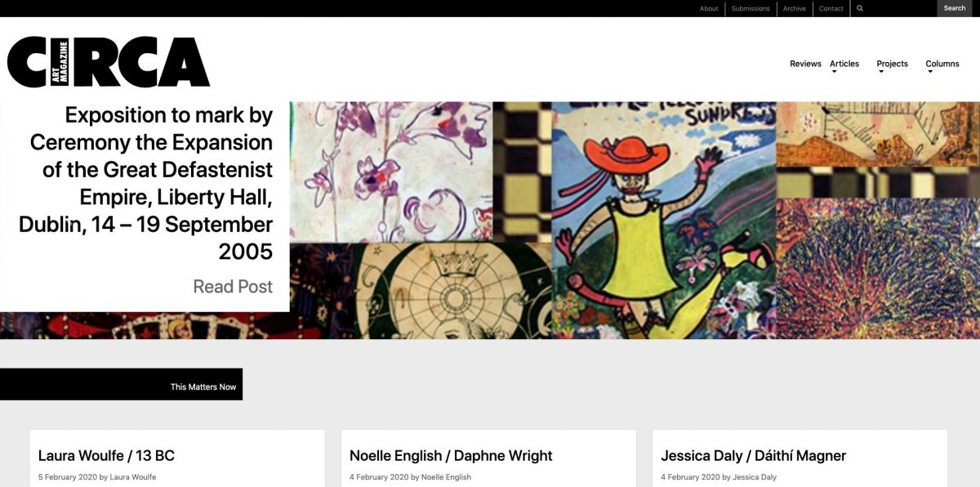Open the Laura Woulfe / 13 BC post

click(x=106, y=456)
